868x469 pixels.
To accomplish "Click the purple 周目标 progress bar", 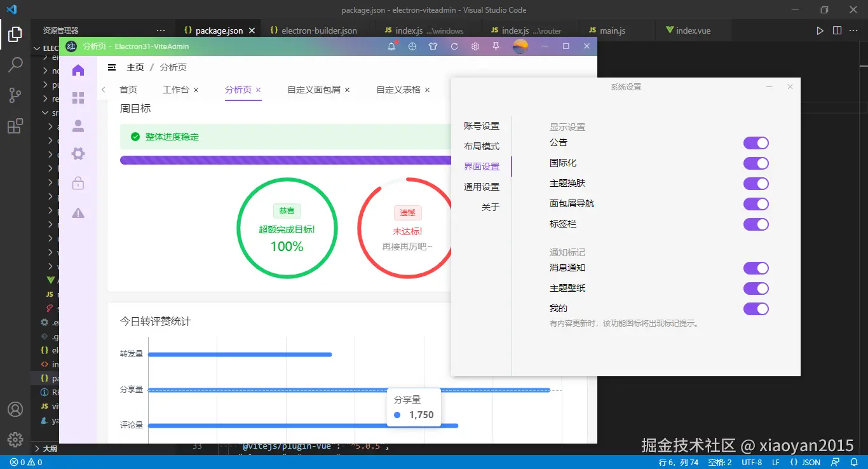I will (286, 160).
